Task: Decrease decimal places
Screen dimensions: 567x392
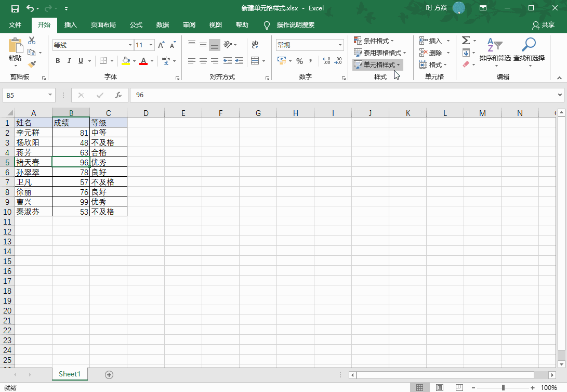Action: pyautogui.click(x=338, y=61)
